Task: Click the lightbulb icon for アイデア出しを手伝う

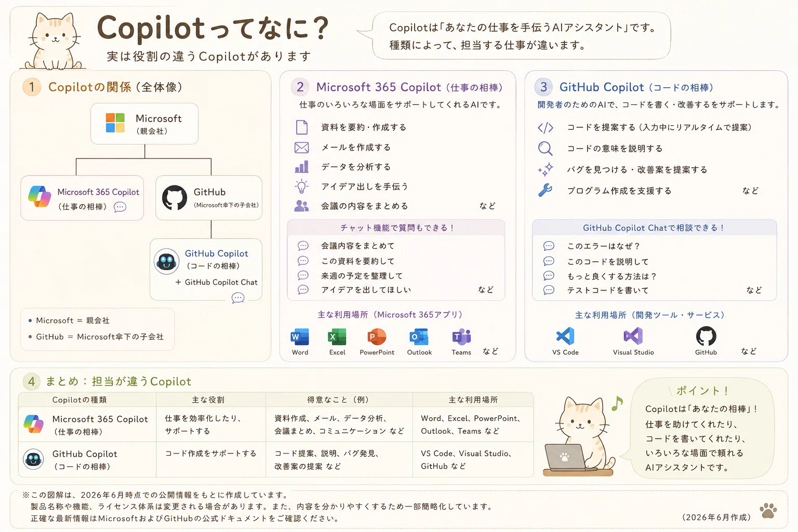Action: (301, 186)
